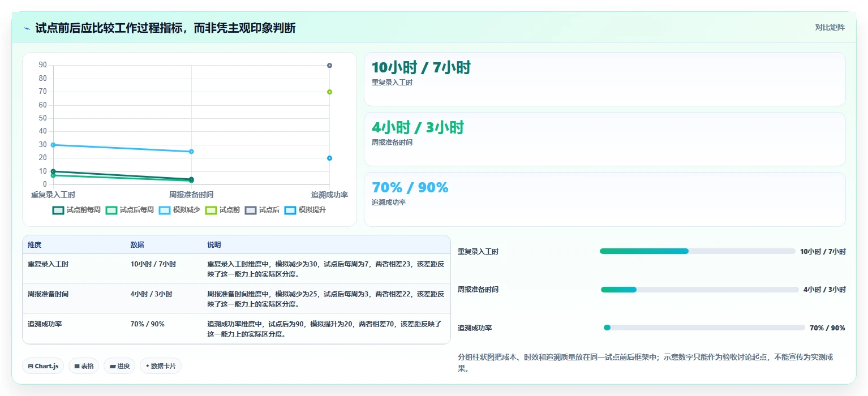Image resolution: width=868 pixels, height=396 pixels.
Task: Toggle the 试点前每周 legend swatch
Action: coord(58,210)
